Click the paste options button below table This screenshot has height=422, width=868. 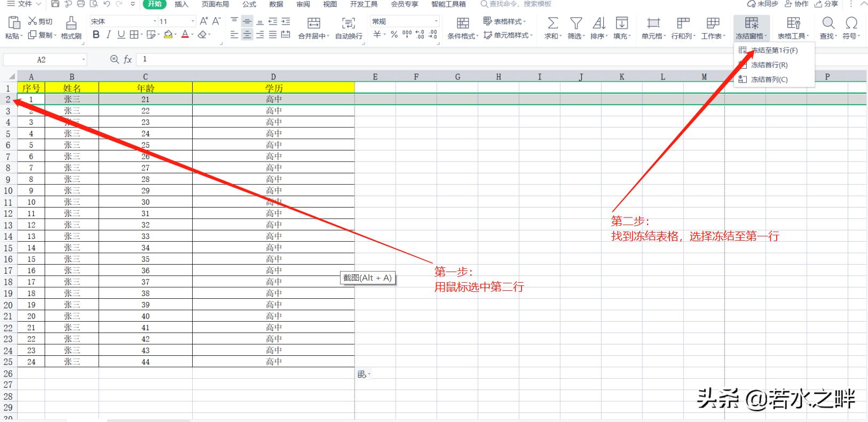(x=364, y=375)
